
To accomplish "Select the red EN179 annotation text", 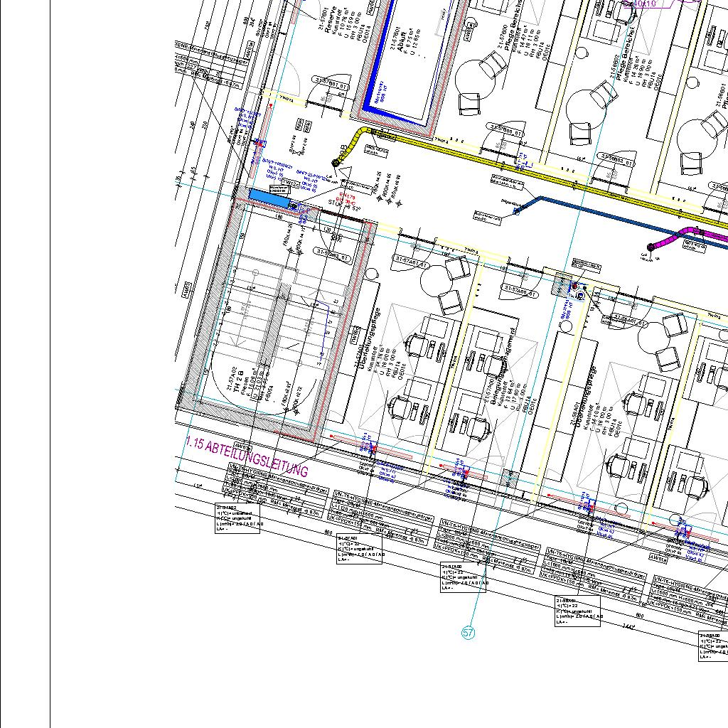I will pos(346,198).
